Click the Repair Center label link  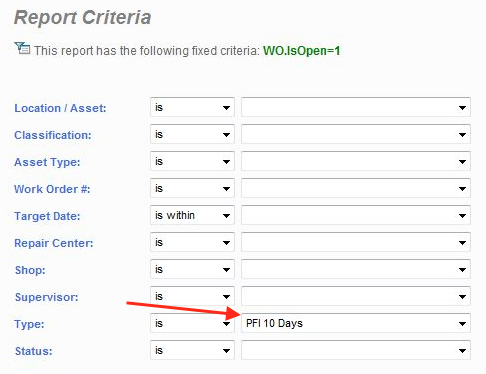54,243
